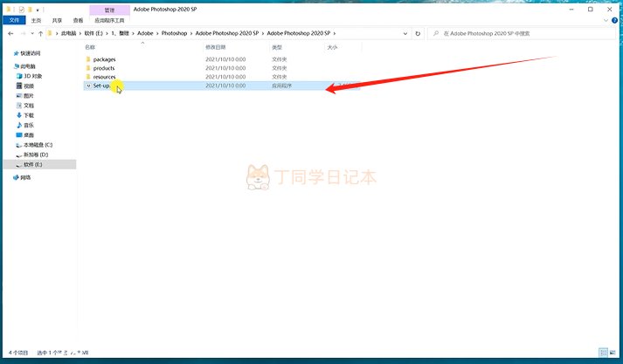
Task: Expand the chevron after Photoshop in address bar
Action: pyautogui.click(x=191, y=33)
